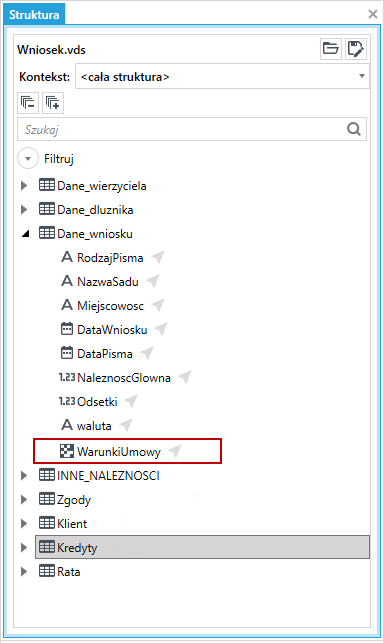Click the text type icon of NazwaSadu
Viewport: 384px width, 643px height.
(66, 281)
